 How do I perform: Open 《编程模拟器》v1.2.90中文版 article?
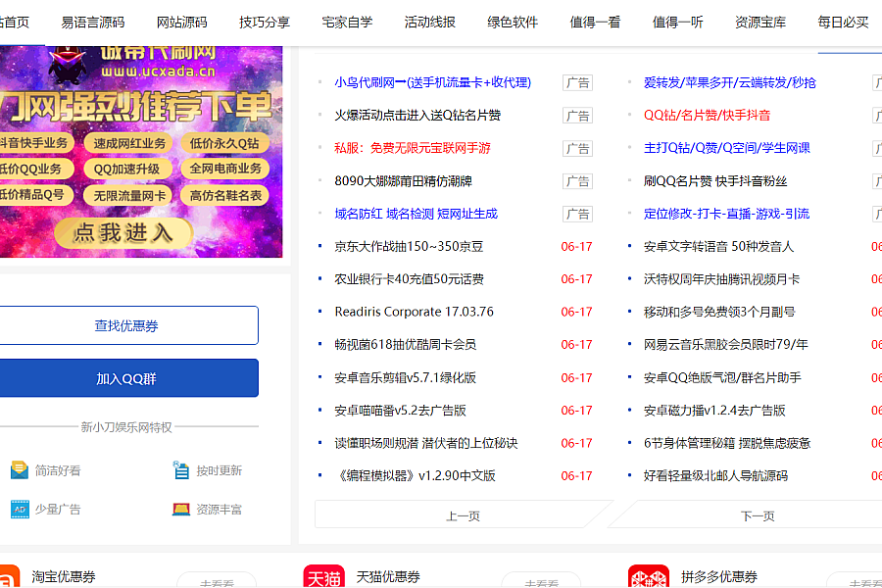click(415, 475)
